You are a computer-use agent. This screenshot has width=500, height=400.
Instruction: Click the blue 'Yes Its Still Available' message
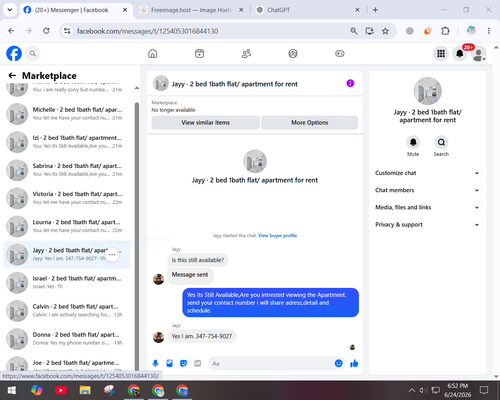pyautogui.click(x=271, y=303)
